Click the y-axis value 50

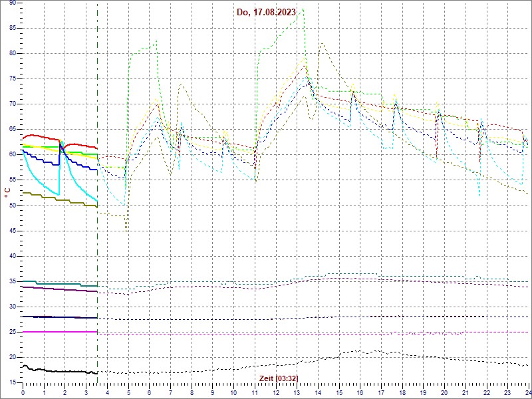pyautogui.click(x=12, y=205)
